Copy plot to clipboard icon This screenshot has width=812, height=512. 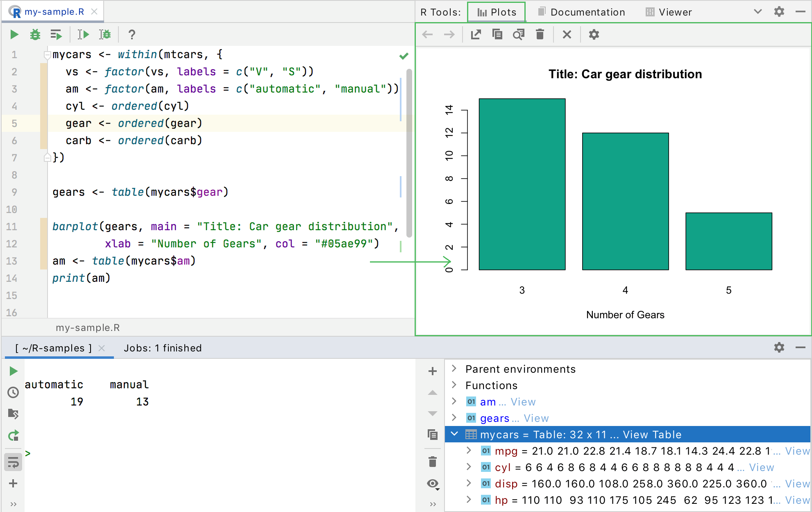(x=497, y=35)
